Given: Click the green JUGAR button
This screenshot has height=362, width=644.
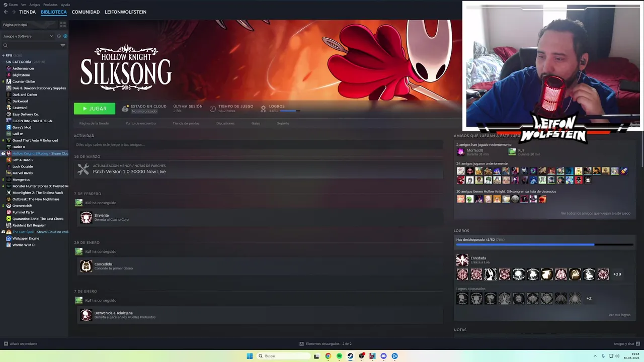Looking at the screenshot, I should point(95,109).
